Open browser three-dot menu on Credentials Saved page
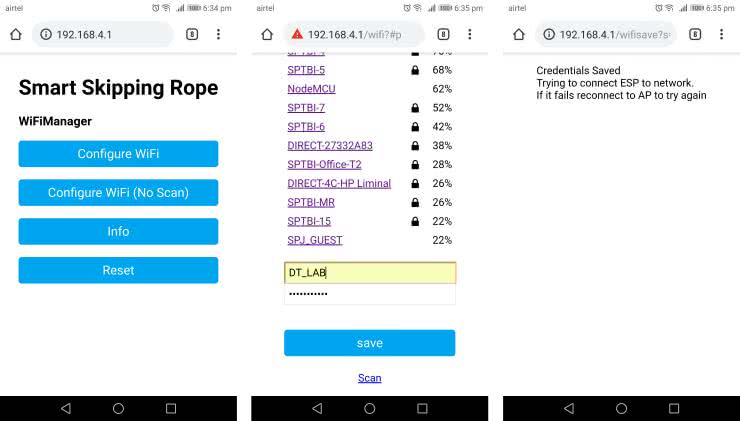 click(722, 34)
